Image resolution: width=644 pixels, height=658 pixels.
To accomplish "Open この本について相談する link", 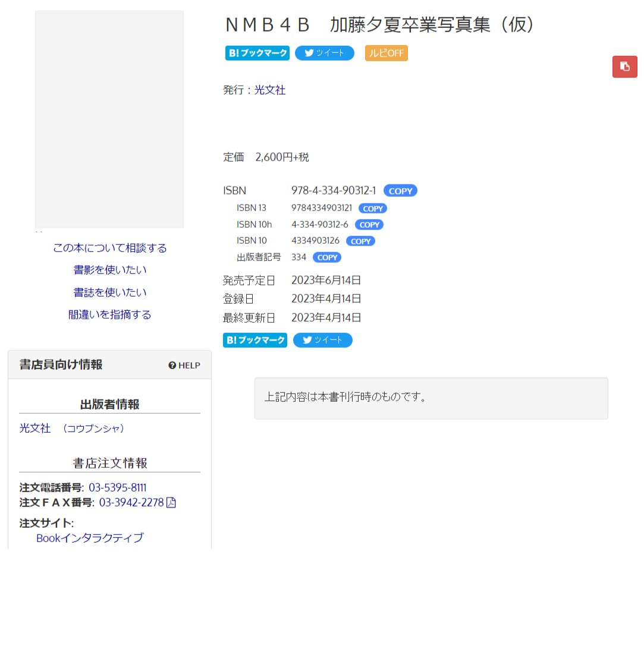I will point(109,248).
